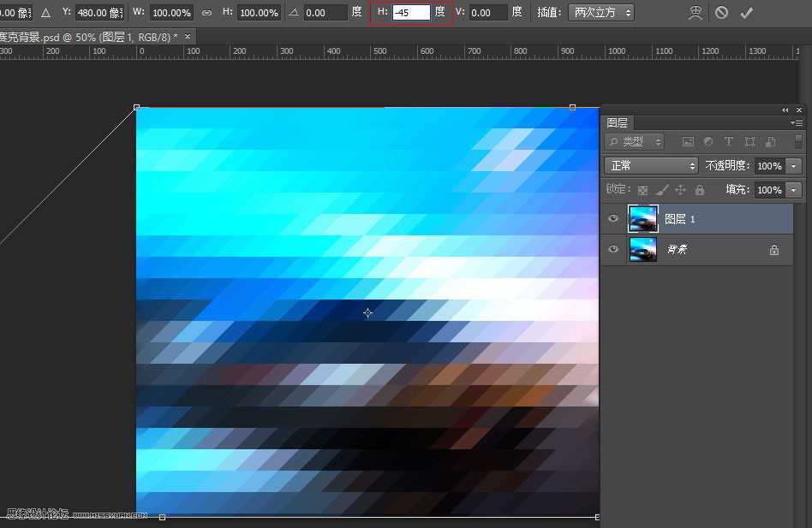Open the opacity slider dropdown arrow
Viewport: 812px width, 528px height.
(x=793, y=166)
